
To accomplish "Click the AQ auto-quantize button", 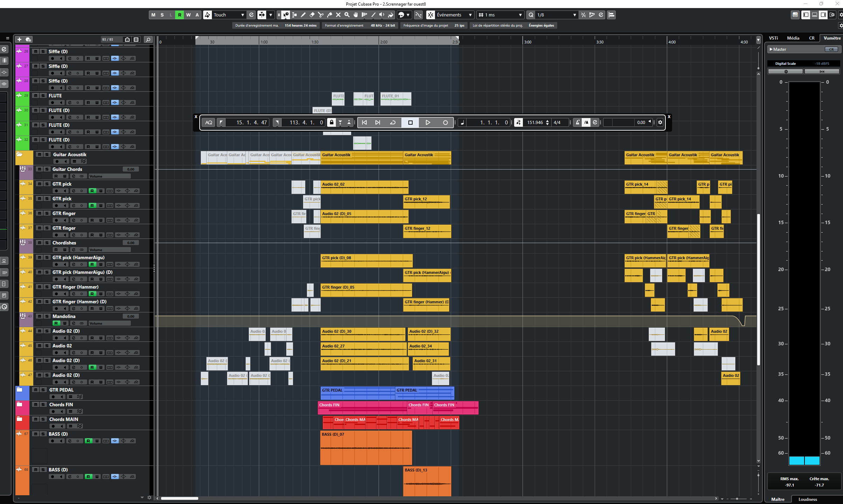I will [209, 122].
